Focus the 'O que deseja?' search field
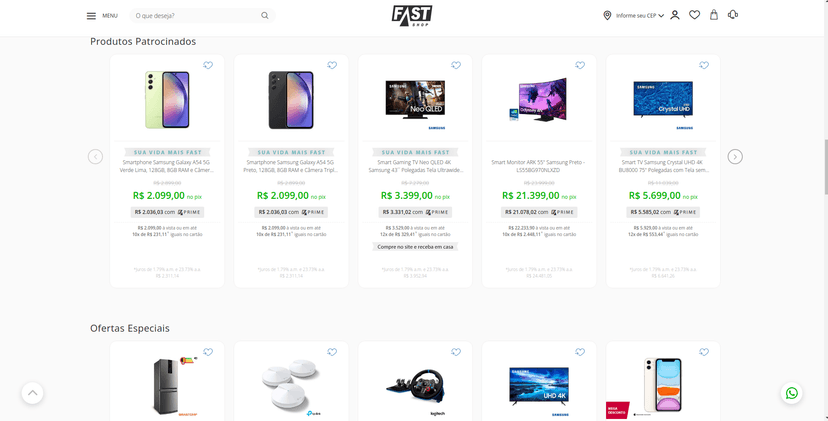This screenshot has height=421, width=828. 196,15
